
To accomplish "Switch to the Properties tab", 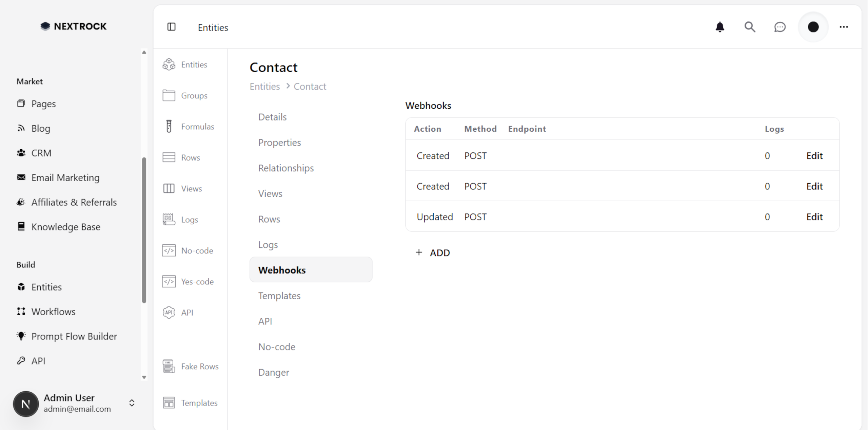I will [279, 143].
